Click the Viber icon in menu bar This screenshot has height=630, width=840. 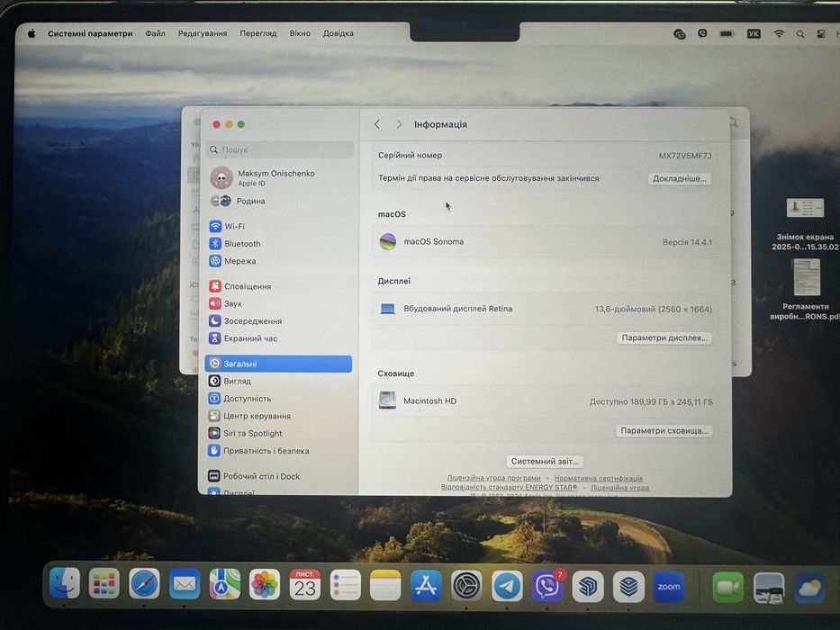702,34
